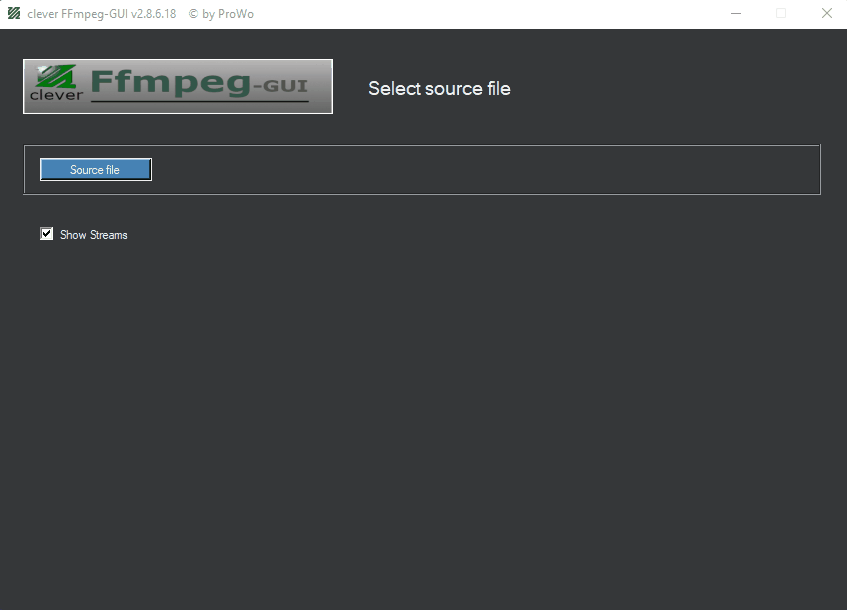The width and height of the screenshot is (847, 610).
Task: Click the FFmpeg app icon in title bar
Action: point(14,14)
